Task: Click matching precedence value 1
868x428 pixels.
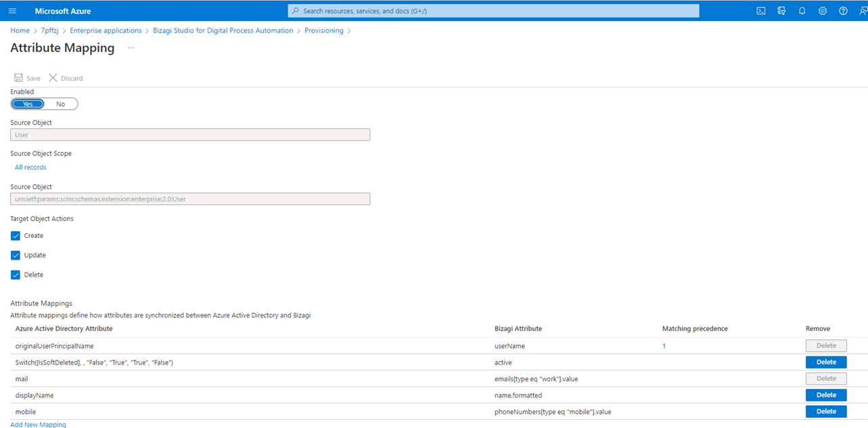Action: (x=664, y=346)
